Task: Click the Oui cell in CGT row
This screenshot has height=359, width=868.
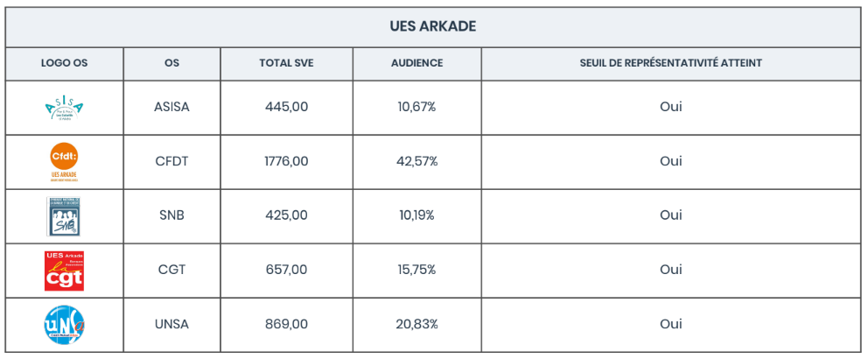Action: click(x=670, y=270)
